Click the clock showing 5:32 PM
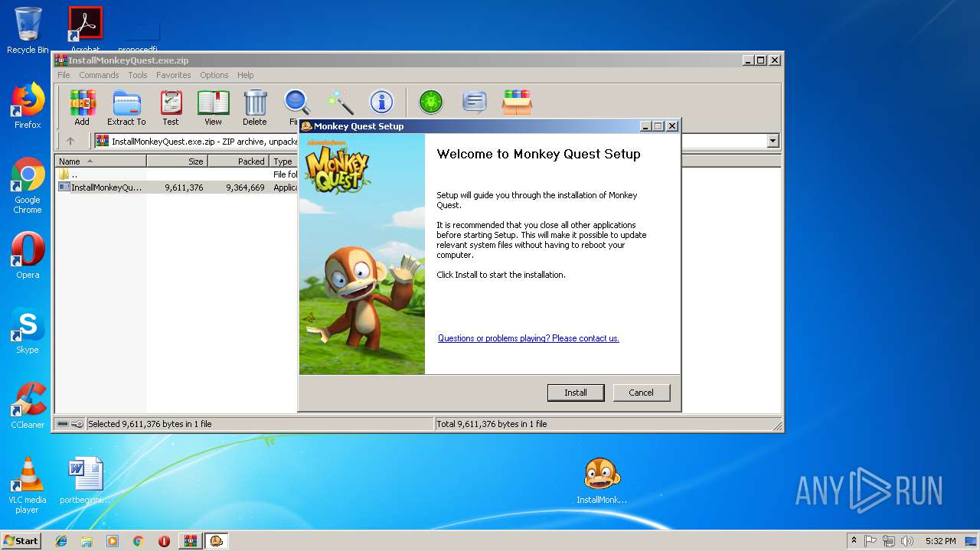The height and width of the screenshot is (551, 980). [x=940, y=541]
